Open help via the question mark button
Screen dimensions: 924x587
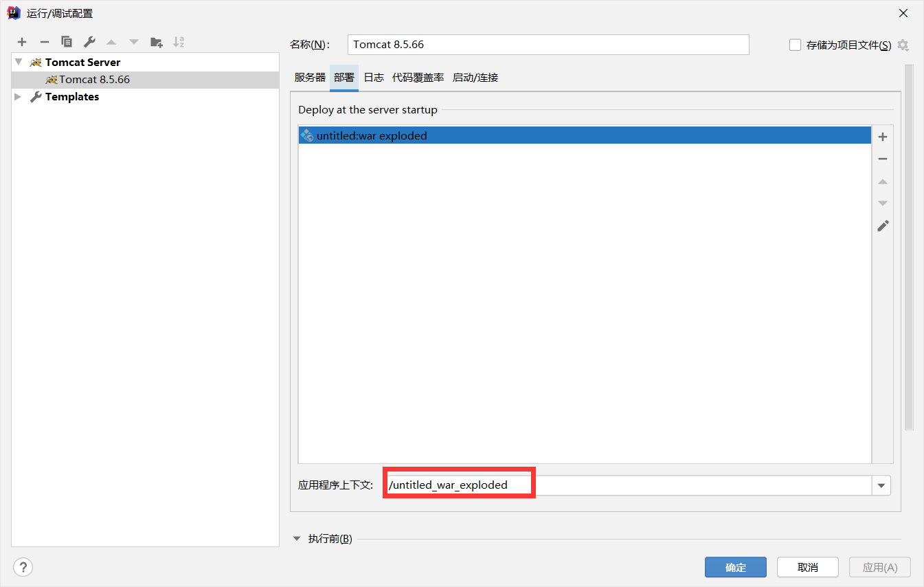tap(23, 567)
